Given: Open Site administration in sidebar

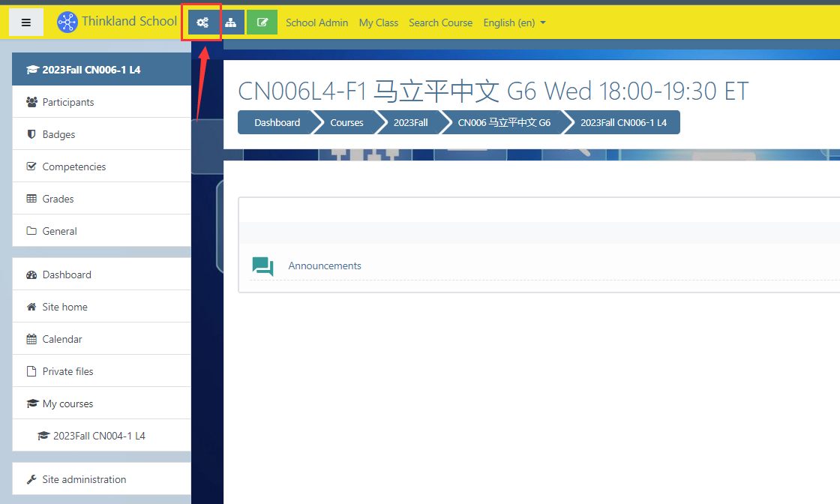Looking at the screenshot, I should click(x=84, y=479).
